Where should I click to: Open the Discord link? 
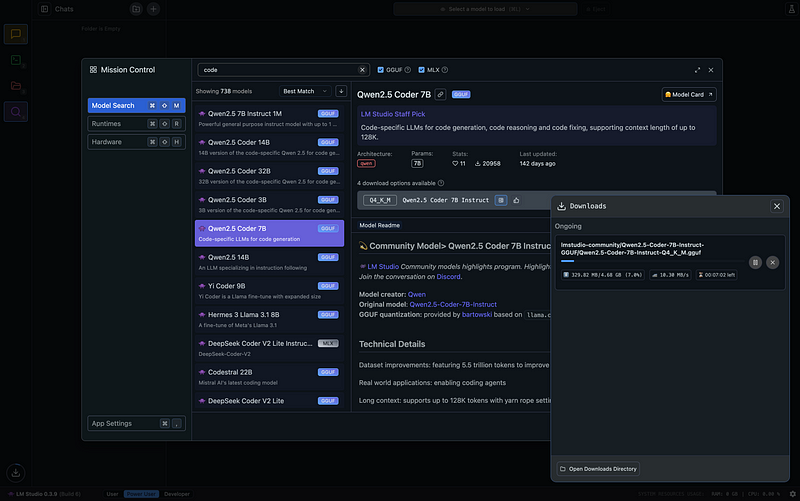448,277
